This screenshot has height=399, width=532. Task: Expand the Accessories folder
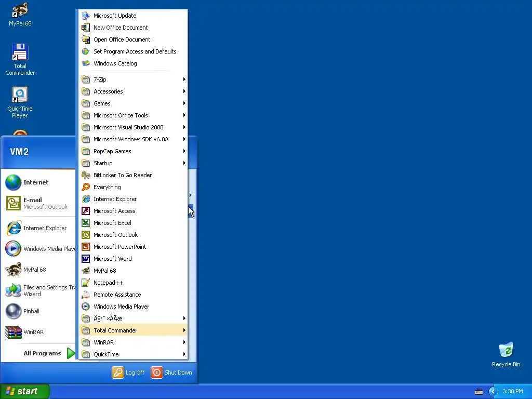pos(133,91)
